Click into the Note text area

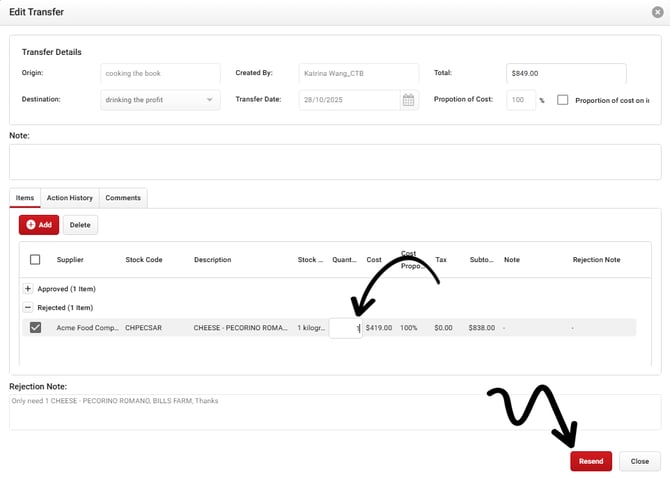pyautogui.click(x=334, y=161)
